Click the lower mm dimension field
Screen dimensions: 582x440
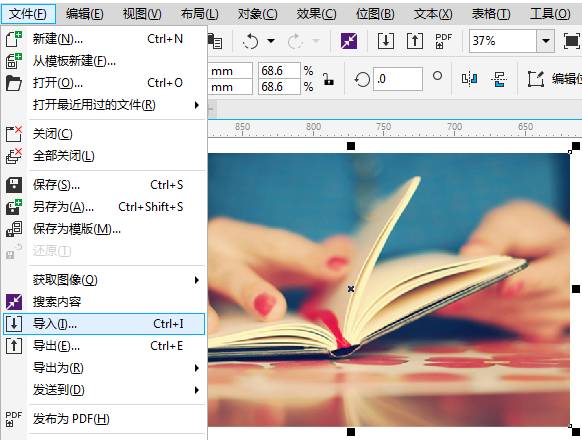(230, 87)
